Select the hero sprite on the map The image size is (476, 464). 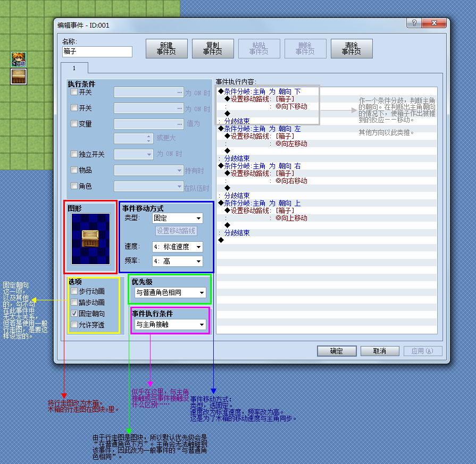point(19,60)
